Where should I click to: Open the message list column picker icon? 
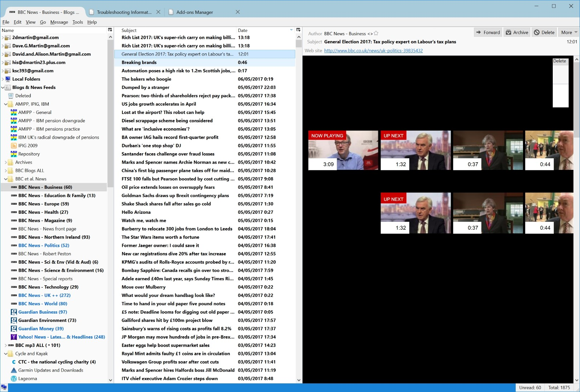[x=298, y=30]
